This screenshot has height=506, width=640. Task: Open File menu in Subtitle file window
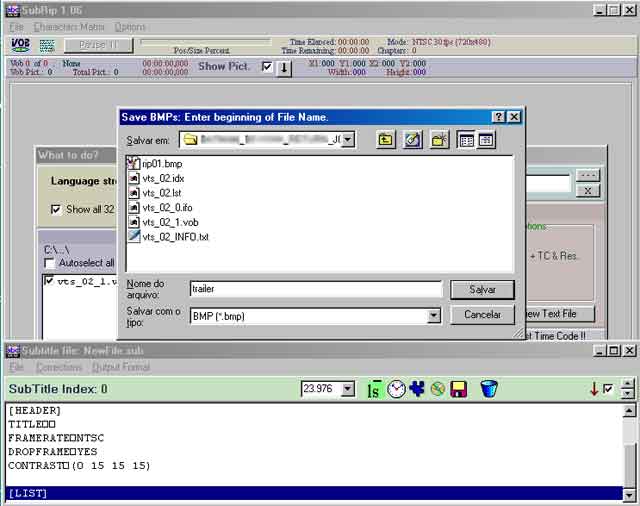16,367
